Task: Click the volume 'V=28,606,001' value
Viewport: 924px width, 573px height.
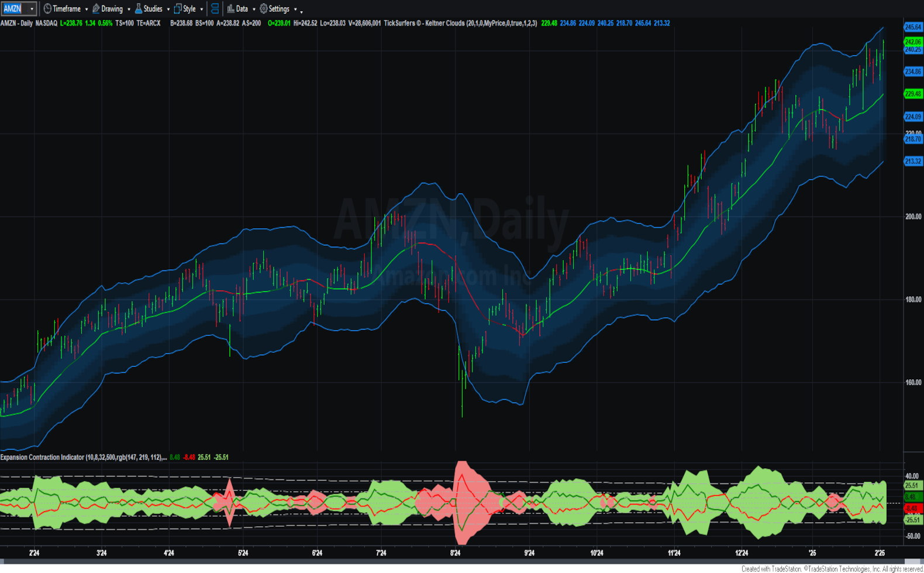Action: pos(364,23)
